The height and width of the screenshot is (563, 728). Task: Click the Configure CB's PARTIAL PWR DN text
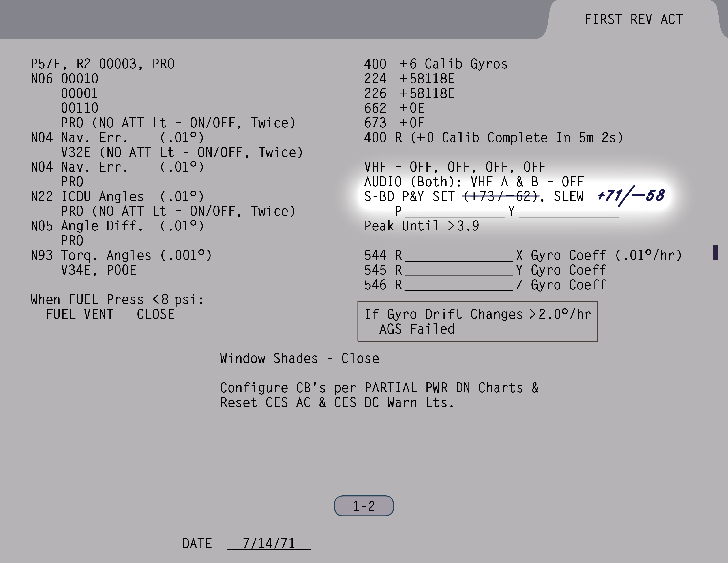[x=379, y=388]
